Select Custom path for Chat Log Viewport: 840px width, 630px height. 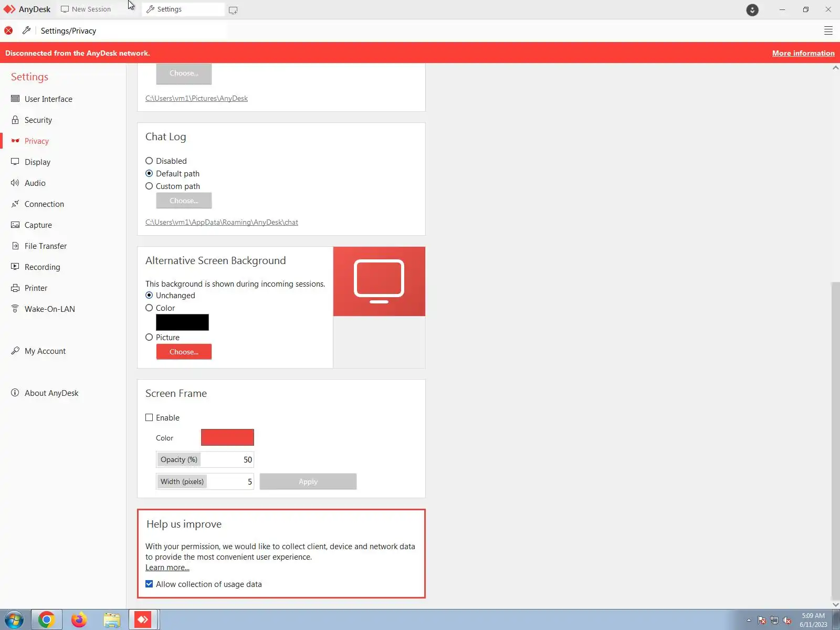point(149,186)
